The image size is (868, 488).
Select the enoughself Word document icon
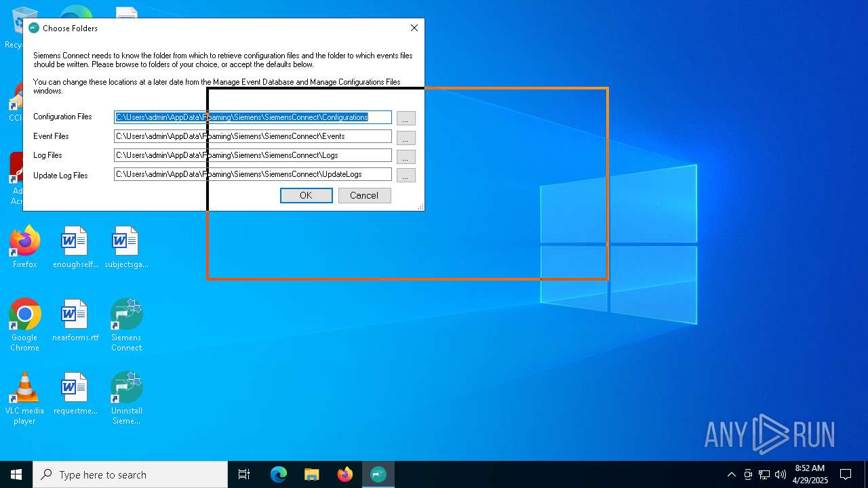(75, 247)
